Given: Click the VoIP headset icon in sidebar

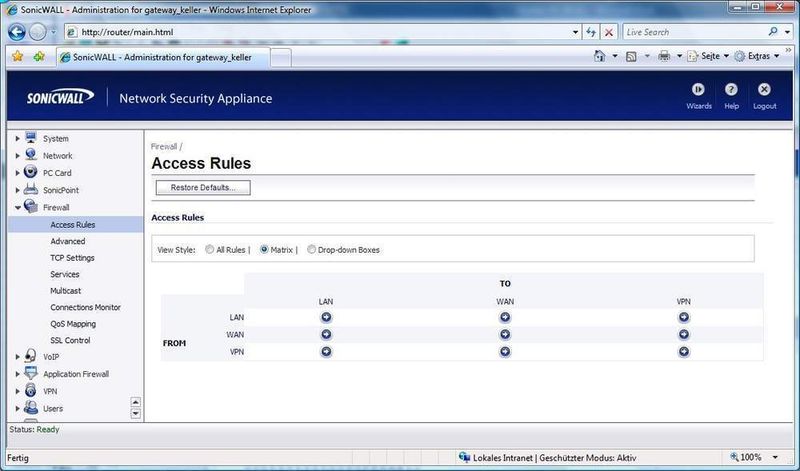Looking at the screenshot, I should (31, 356).
